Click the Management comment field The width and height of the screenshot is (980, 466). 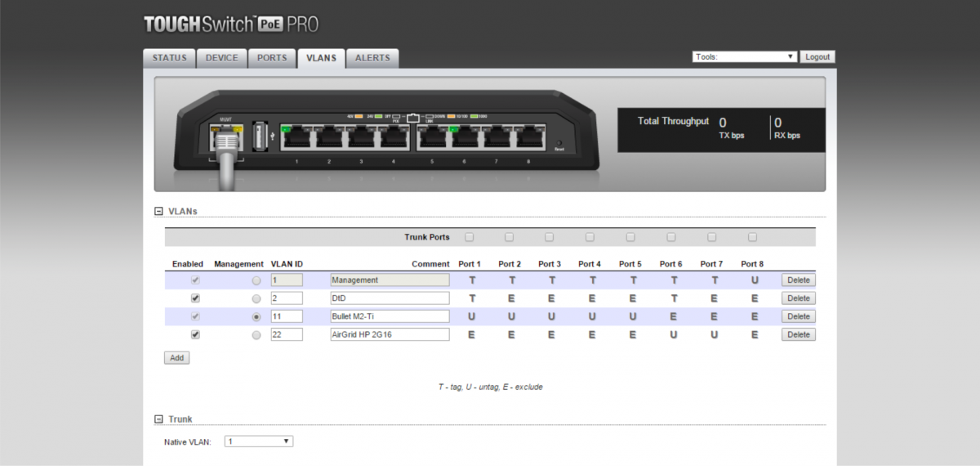point(390,280)
